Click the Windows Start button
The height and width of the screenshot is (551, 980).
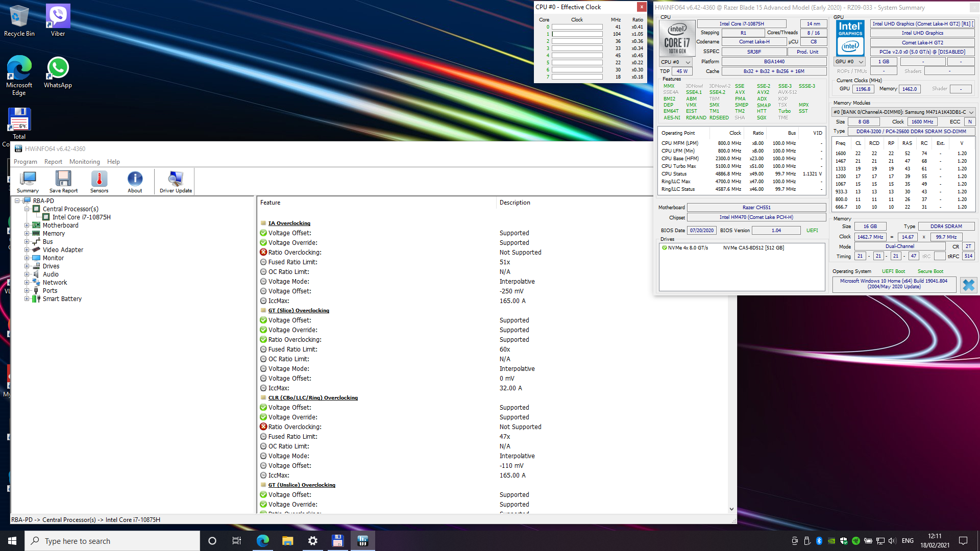coord(12,541)
